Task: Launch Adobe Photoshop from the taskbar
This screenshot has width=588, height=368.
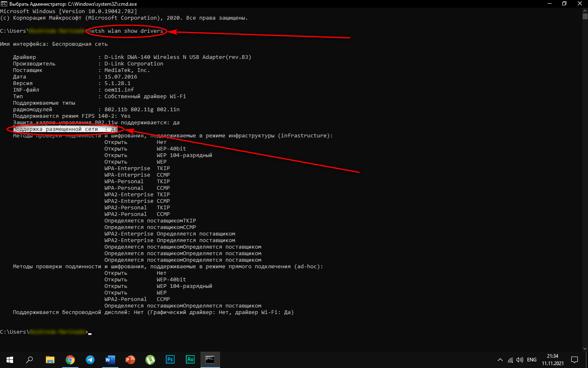Action: 170,360
